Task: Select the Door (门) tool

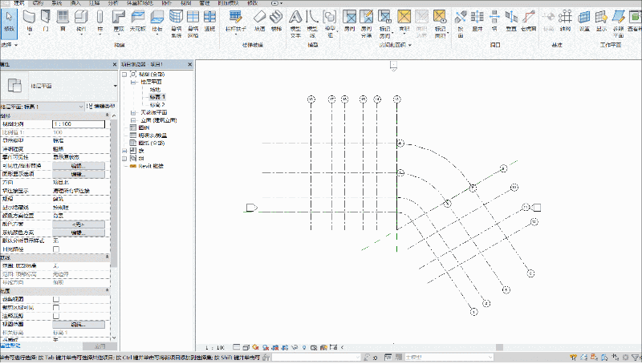Action: pyautogui.click(x=46, y=22)
